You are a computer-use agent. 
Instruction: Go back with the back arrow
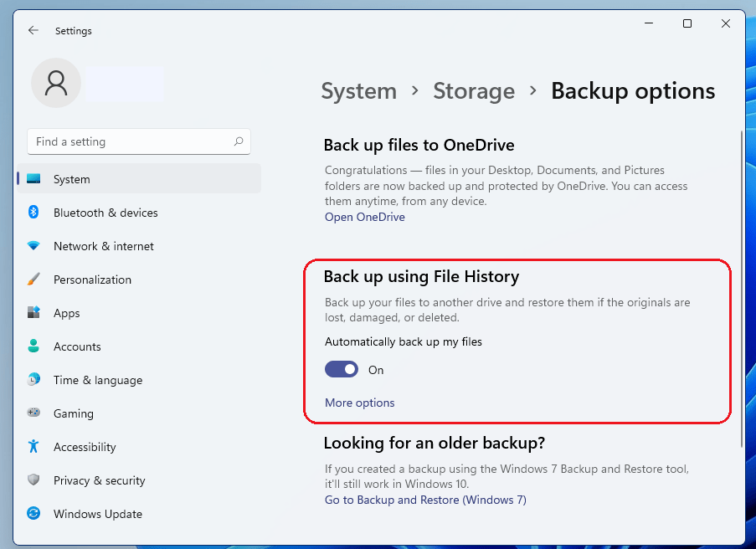pos(33,30)
